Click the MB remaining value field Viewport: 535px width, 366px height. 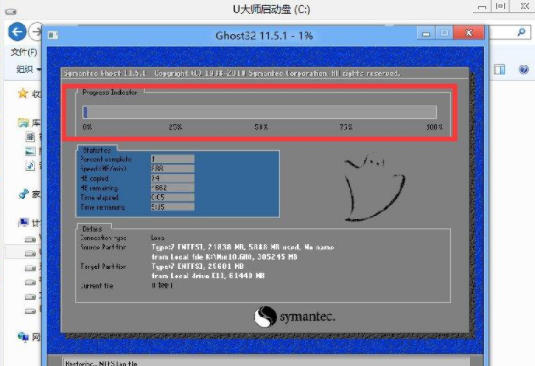(173, 188)
